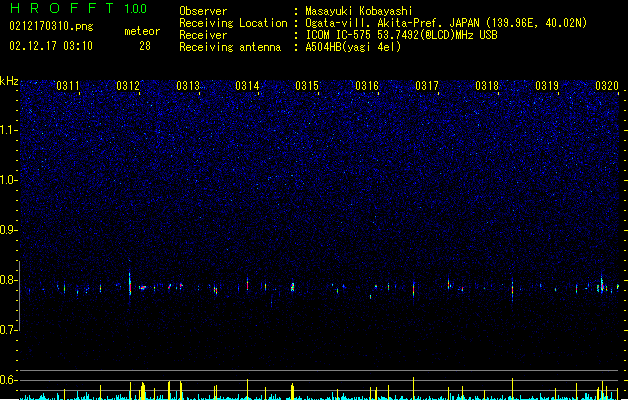Click the 0317 time marker

click(427, 86)
